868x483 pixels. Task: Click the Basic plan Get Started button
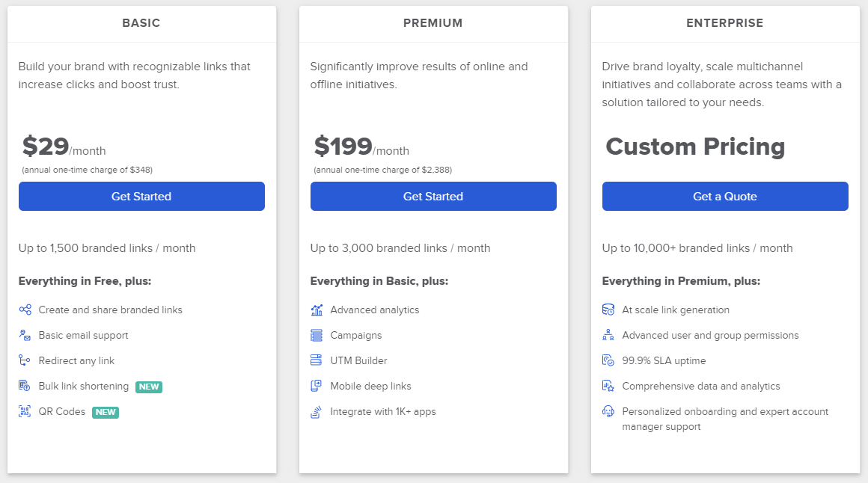[x=141, y=197]
